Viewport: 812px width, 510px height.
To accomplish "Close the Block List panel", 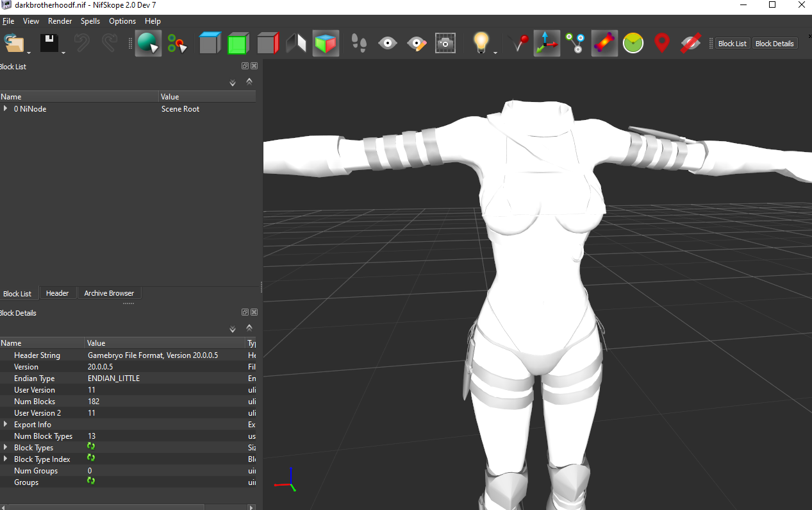I will click(x=254, y=66).
